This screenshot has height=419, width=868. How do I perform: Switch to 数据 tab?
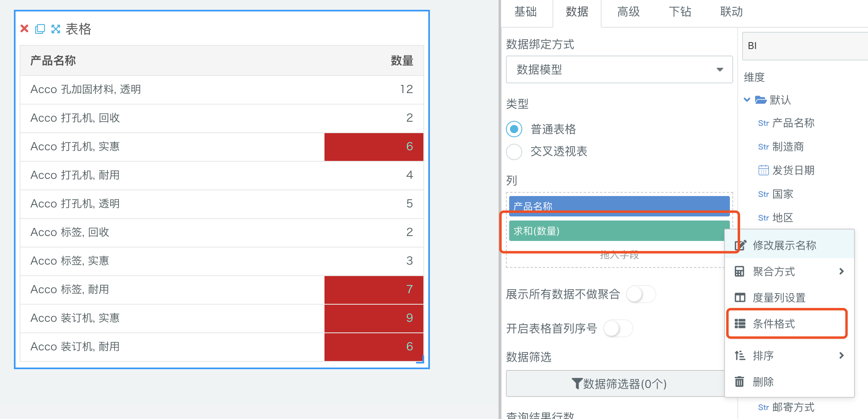tap(577, 12)
